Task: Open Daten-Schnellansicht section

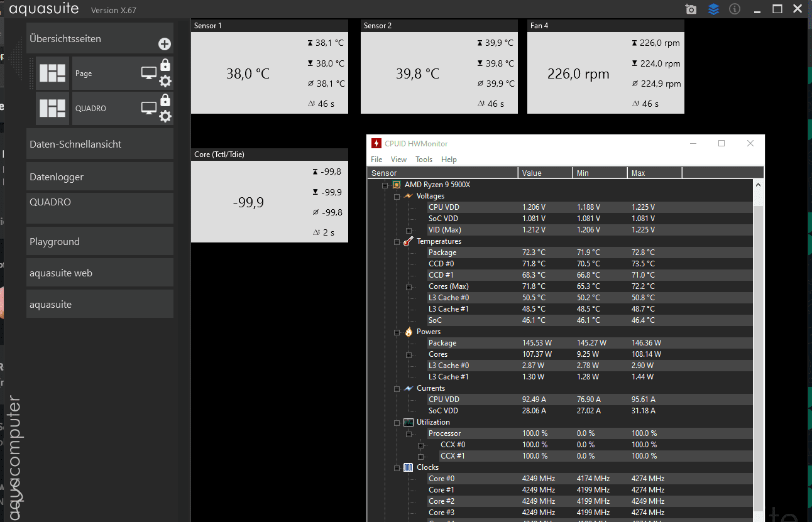Action: click(x=100, y=144)
